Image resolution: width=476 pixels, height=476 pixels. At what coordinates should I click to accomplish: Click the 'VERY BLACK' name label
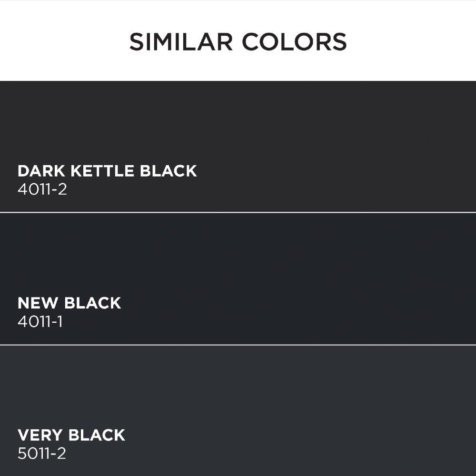click(71, 435)
